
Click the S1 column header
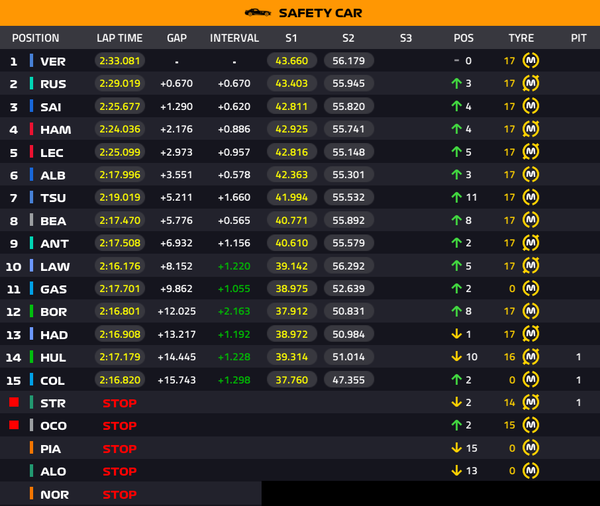[x=291, y=38]
